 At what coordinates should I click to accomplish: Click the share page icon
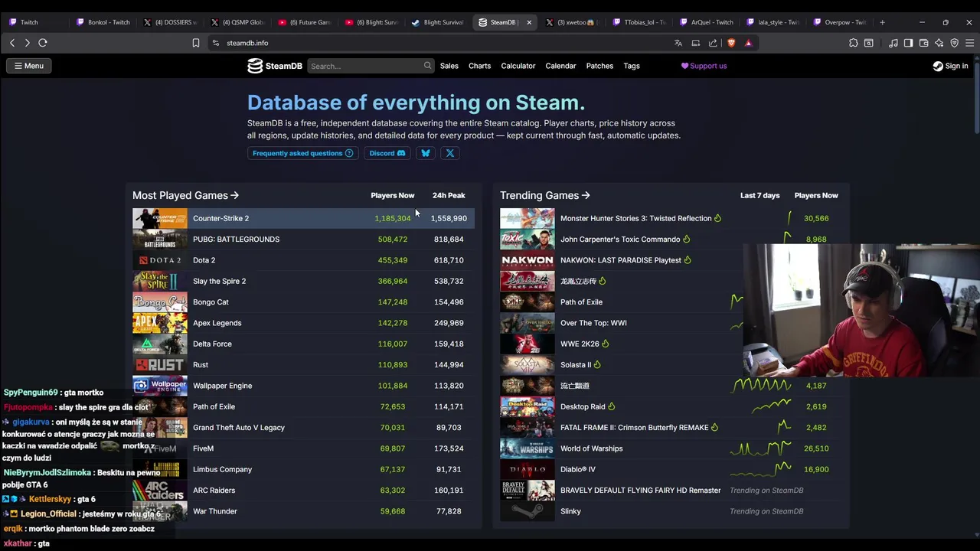coord(714,43)
